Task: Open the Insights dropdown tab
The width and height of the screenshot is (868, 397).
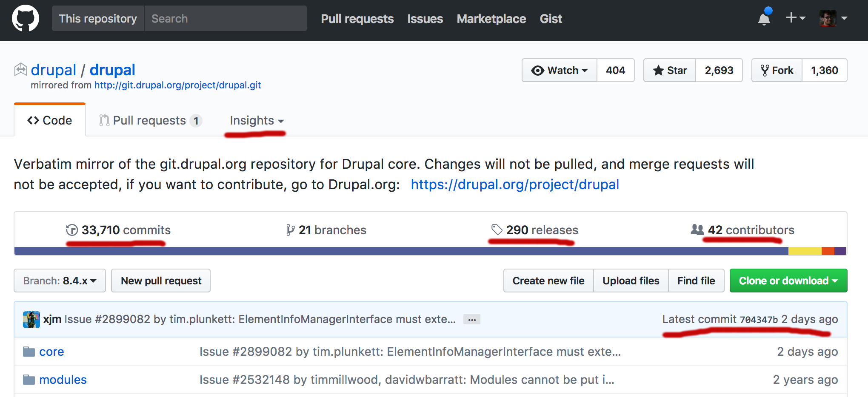Action: (x=257, y=120)
